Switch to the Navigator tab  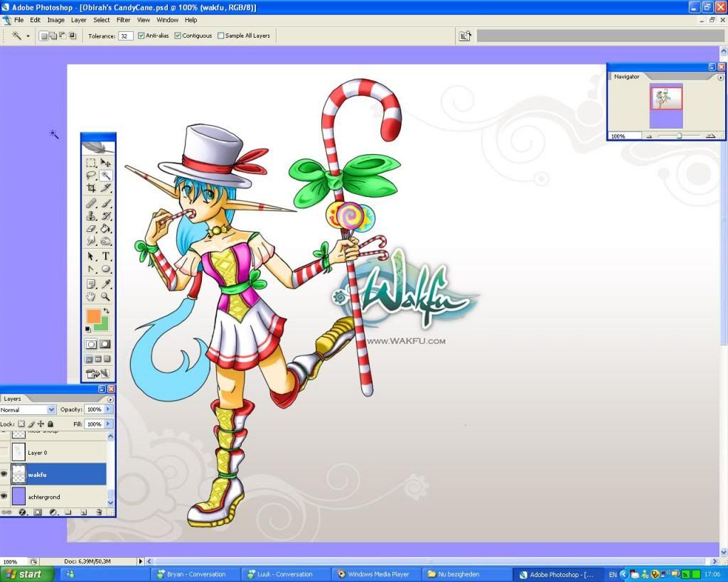[x=626, y=77]
